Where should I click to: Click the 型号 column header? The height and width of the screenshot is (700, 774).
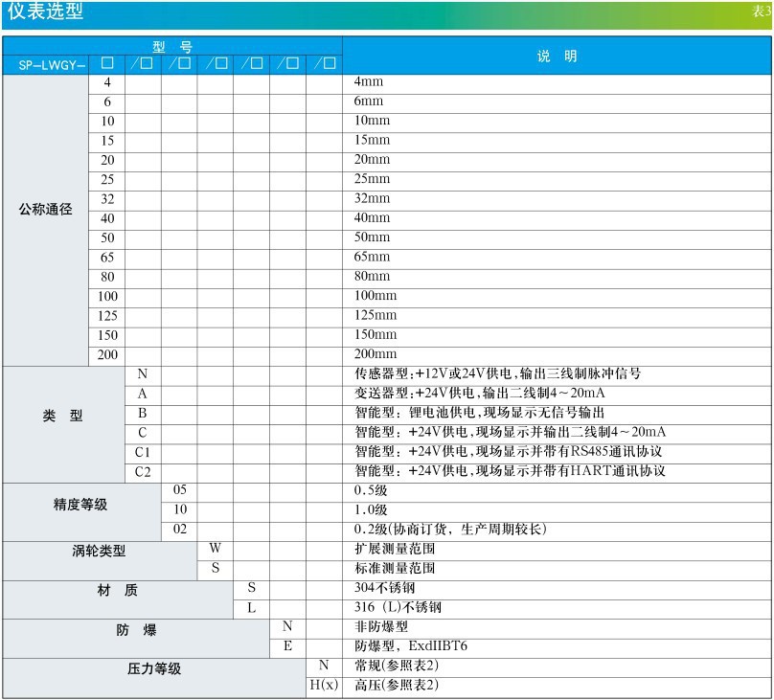click(x=172, y=46)
